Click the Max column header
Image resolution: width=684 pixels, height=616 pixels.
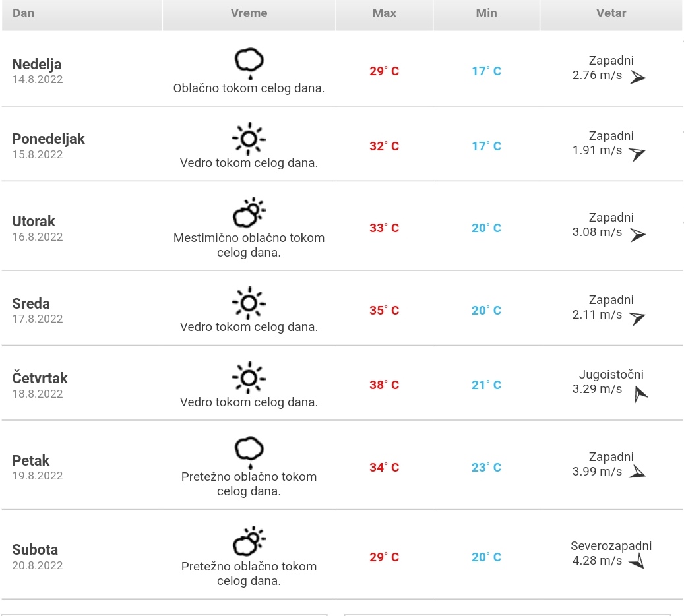[x=385, y=15]
